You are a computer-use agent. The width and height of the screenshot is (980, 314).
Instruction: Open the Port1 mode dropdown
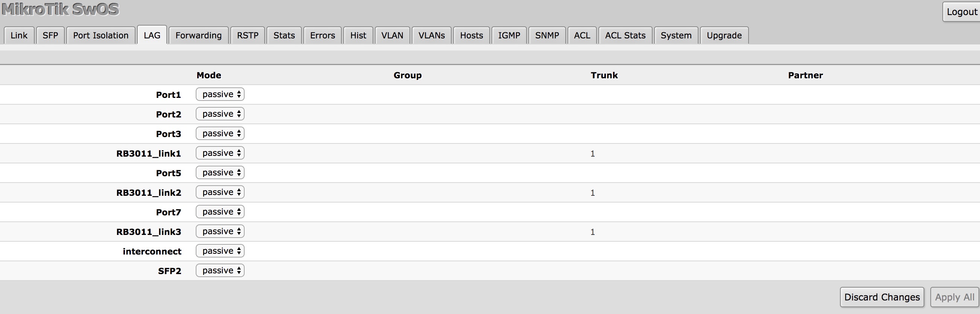coord(220,95)
